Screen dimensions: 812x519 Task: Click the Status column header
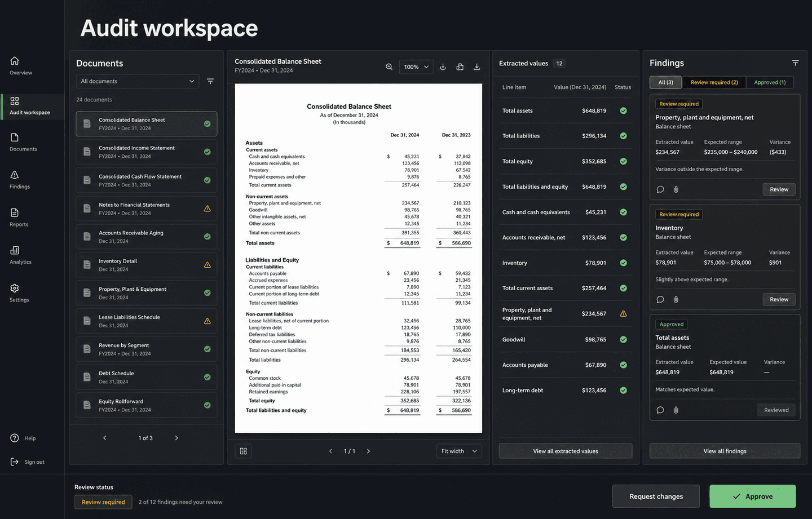pyautogui.click(x=623, y=87)
